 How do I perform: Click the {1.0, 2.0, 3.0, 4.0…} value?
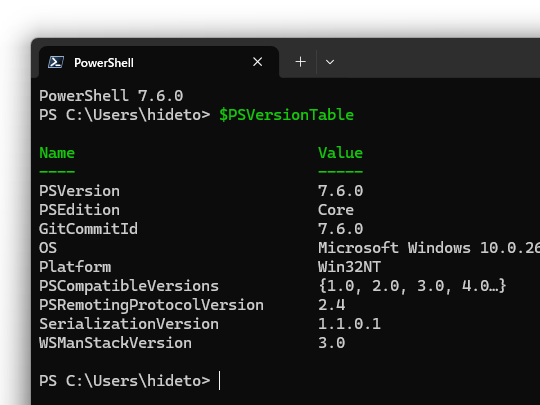412,286
